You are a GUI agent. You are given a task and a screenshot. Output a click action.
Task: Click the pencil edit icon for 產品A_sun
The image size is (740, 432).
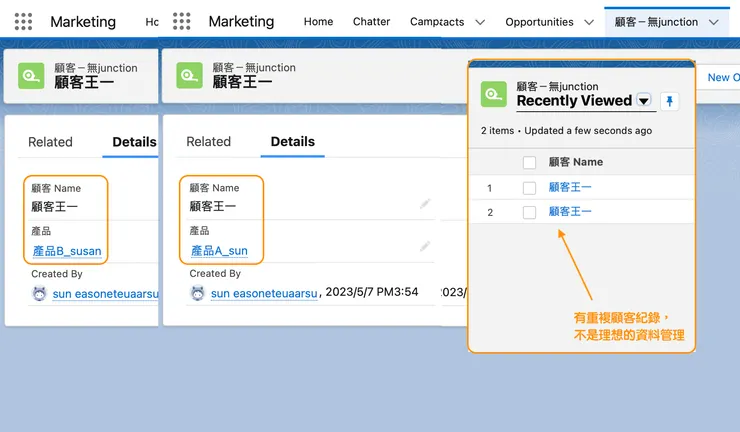[x=425, y=246]
